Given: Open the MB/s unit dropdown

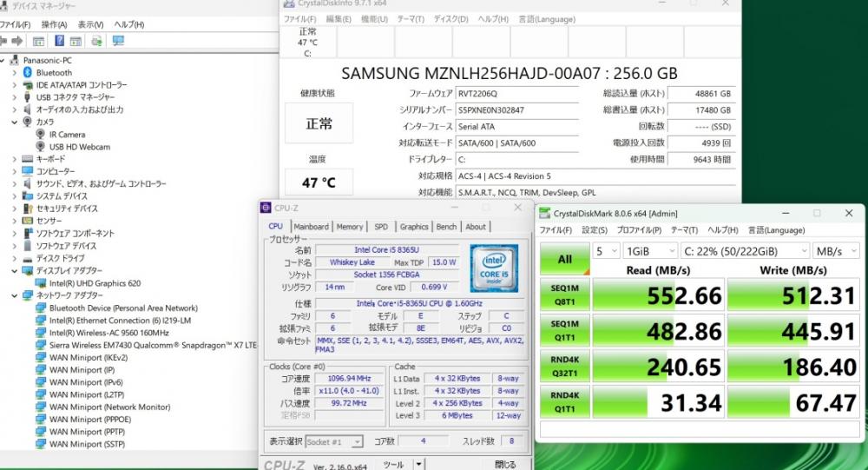Looking at the screenshot, I should click(x=836, y=251).
